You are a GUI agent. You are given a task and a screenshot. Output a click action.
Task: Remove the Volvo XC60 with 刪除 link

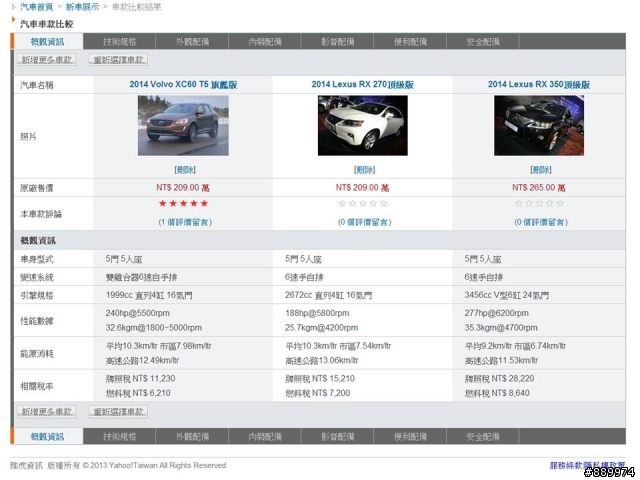(x=185, y=169)
